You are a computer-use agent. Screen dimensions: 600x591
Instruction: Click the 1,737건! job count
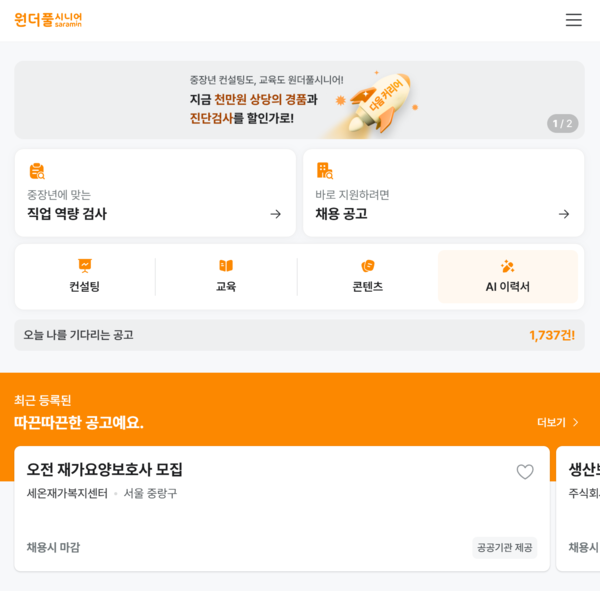[x=552, y=335]
